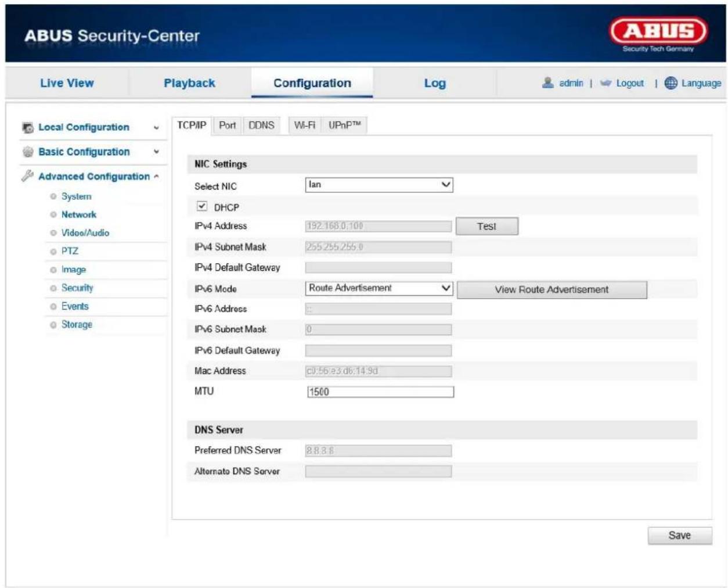
Task: Open Storage in the sidebar
Action: click(77, 325)
